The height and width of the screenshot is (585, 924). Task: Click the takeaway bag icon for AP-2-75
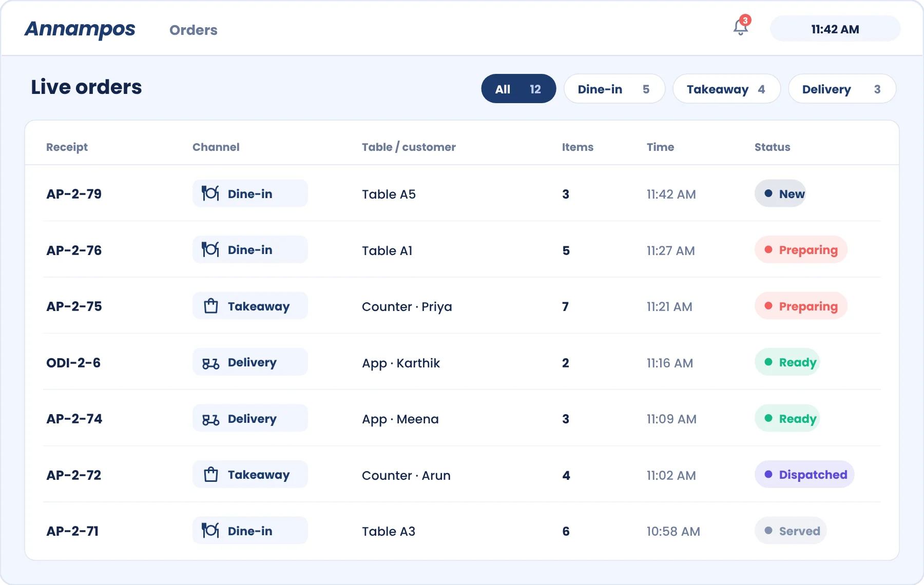(x=211, y=306)
